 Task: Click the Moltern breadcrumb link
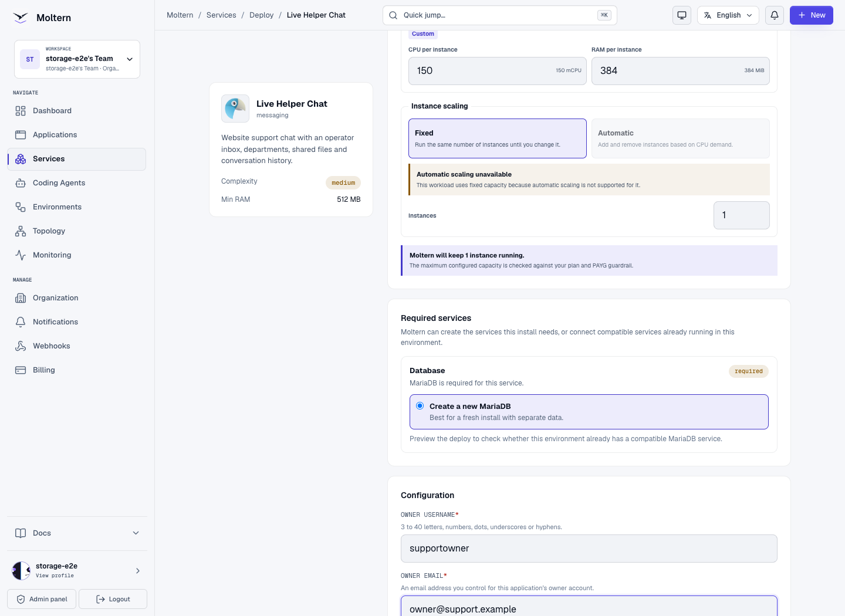(x=180, y=15)
